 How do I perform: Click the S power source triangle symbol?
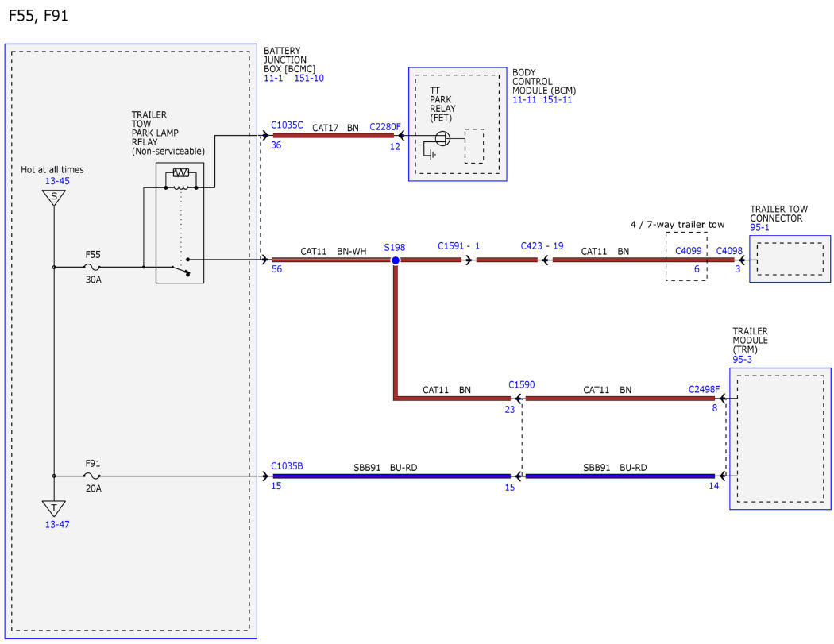coord(54,198)
